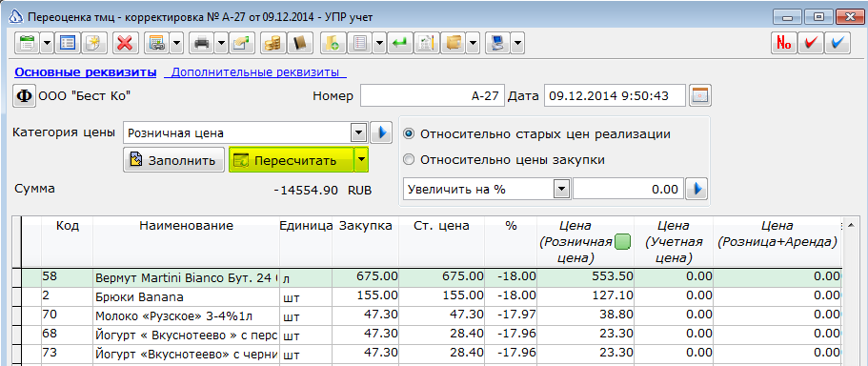This screenshot has height=366, width=868.
Task: Click the Заполнить button
Action: 173,160
